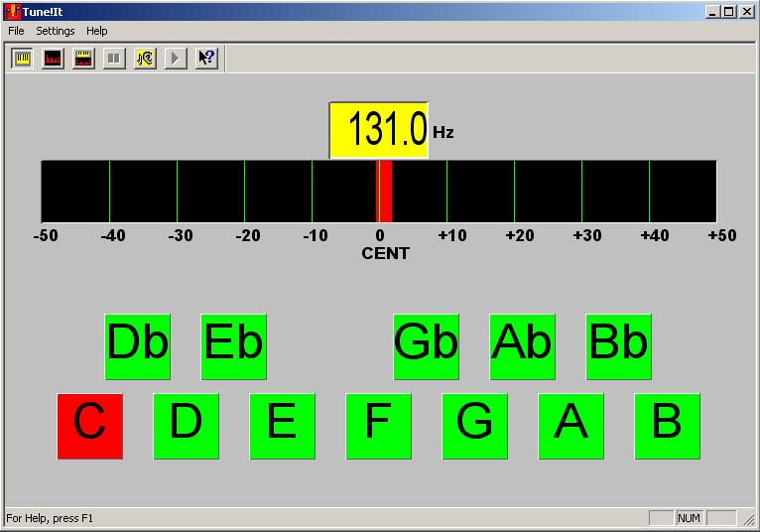Screen dimensions: 760x532
Task: Click the window resize grip corner
Action: tap(749, 519)
